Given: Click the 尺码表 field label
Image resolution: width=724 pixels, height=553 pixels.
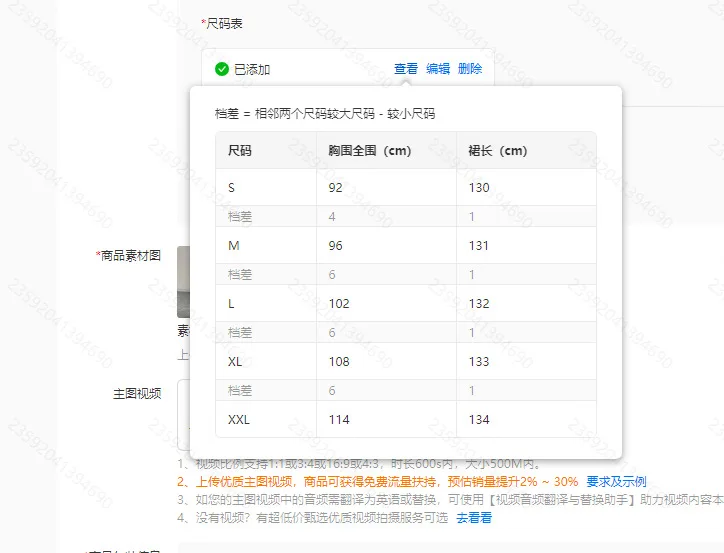Looking at the screenshot, I should (x=222, y=24).
